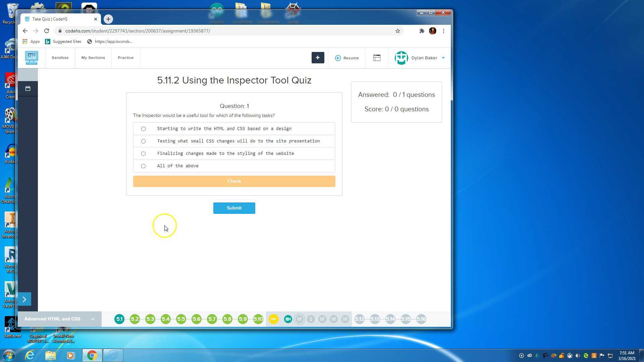Viewport: 644px width, 362px height.
Task: Open the calendar grid icon near Resume
Action: tap(377, 58)
